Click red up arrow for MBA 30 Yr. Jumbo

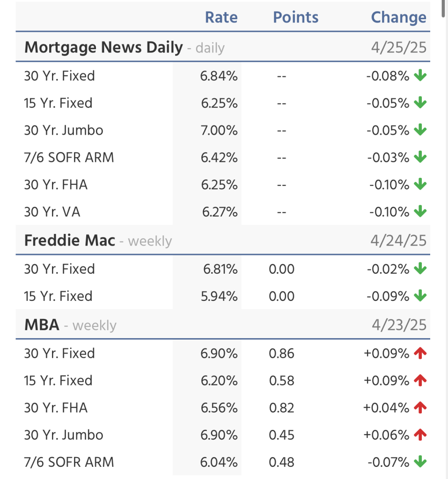pyautogui.click(x=420, y=435)
